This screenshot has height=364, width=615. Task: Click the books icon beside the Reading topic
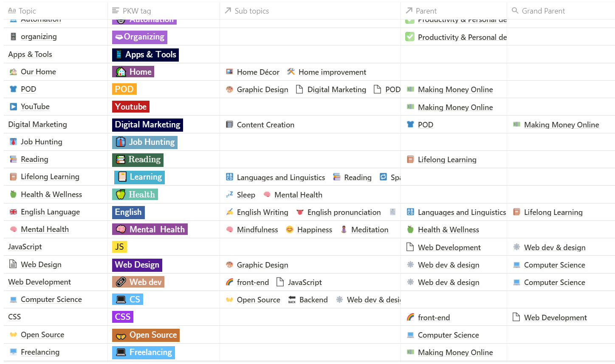pyautogui.click(x=13, y=159)
